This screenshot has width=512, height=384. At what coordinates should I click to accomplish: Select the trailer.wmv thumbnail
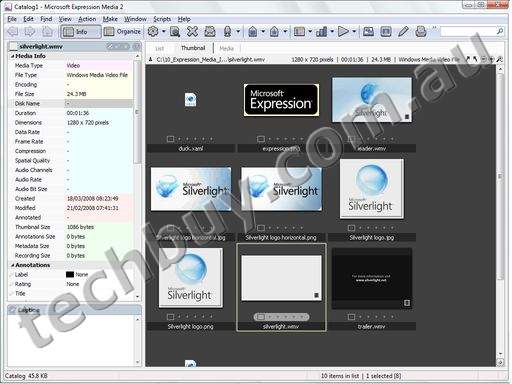pyautogui.click(x=372, y=278)
